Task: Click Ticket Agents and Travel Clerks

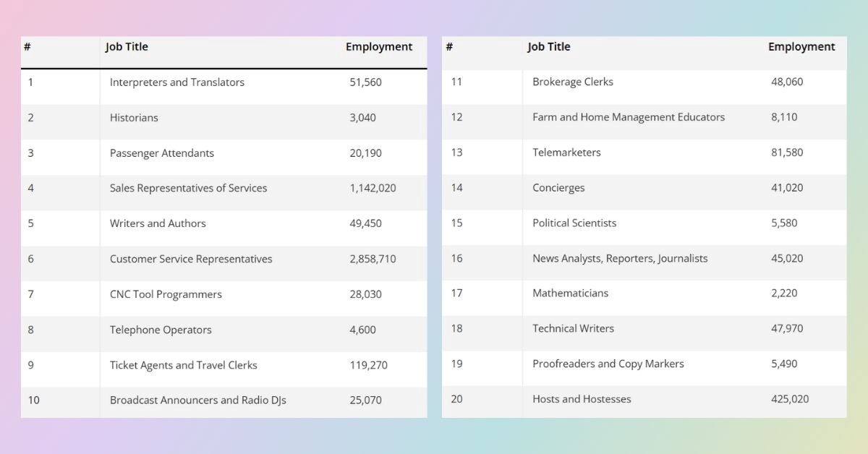Action: [184, 365]
